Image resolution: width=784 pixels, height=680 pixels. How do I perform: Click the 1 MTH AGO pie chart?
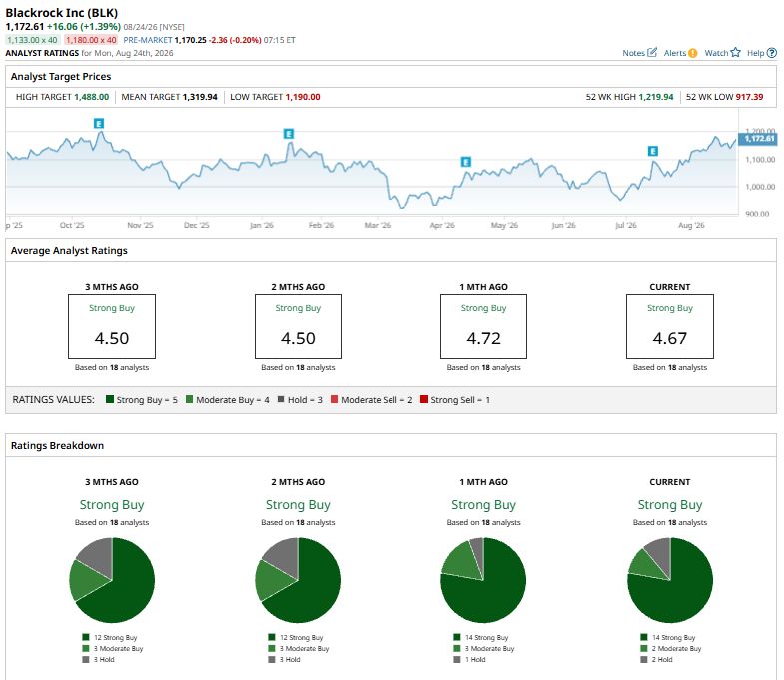(483, 580)
